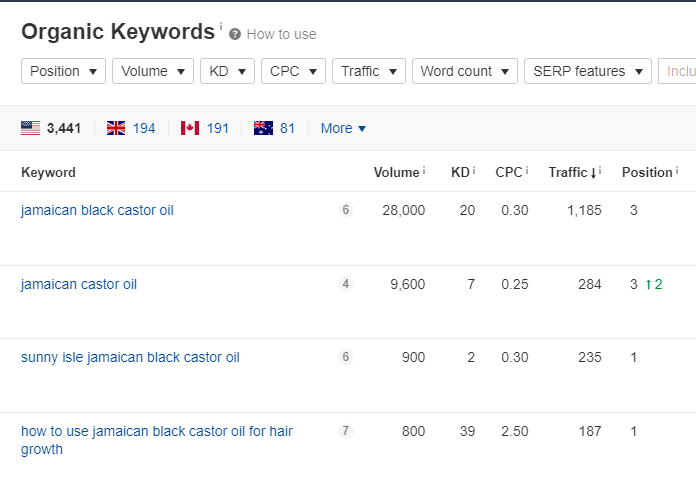Click traffic value 235
The width and height of the screenshot is (696, 483).
589,357
